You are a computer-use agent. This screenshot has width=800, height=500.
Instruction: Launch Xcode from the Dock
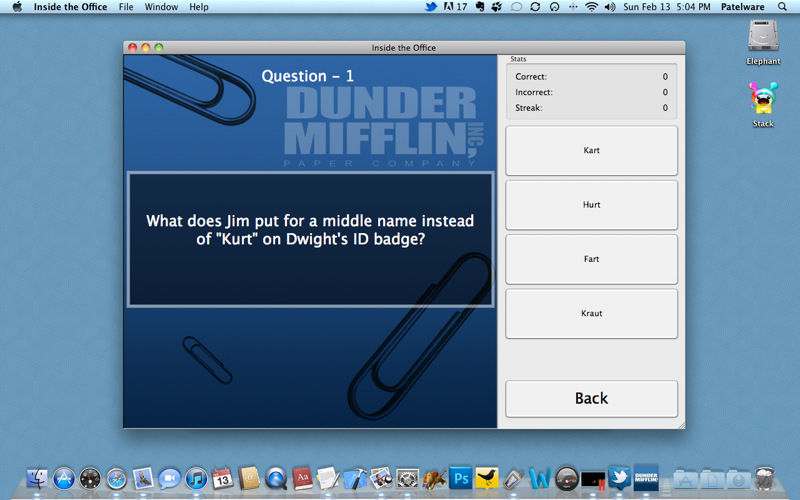tap(355, 479)
